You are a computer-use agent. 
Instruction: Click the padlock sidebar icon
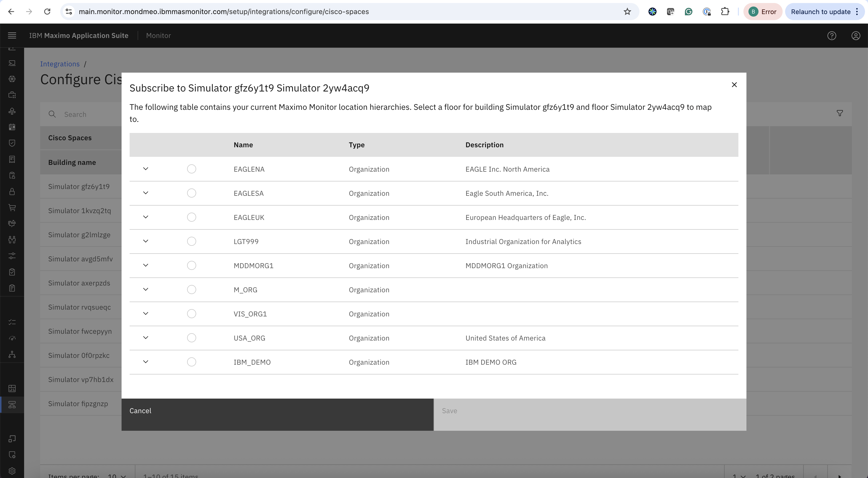[x=12, y=192]
